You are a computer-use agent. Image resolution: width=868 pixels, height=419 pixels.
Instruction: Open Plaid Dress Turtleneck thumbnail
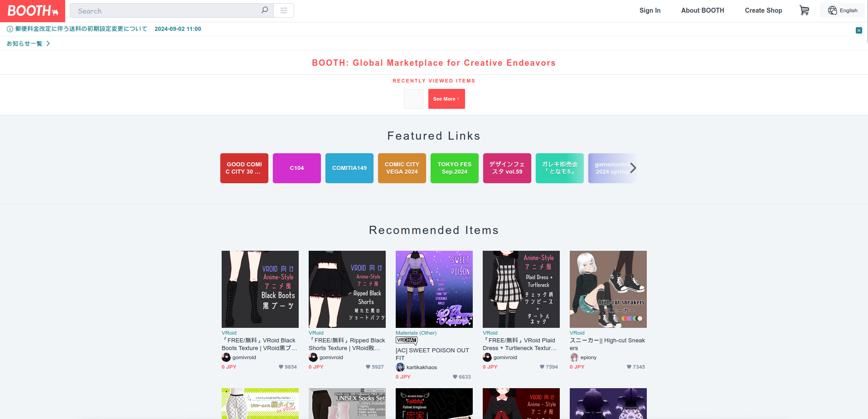pos(521,289)
